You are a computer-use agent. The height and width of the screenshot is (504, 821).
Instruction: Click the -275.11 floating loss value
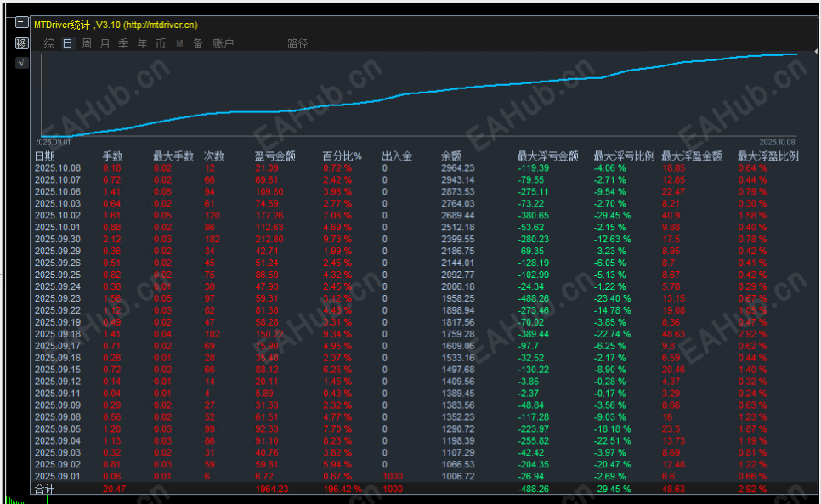point(533,191)
